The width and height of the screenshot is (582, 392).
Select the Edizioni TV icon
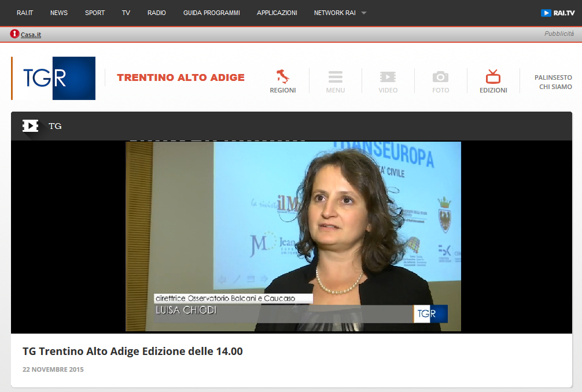(x=493, y=77)
